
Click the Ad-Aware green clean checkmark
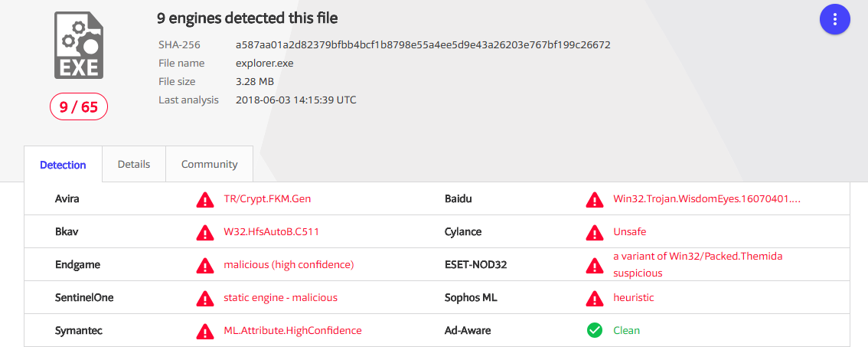click(x=595, y=330)
